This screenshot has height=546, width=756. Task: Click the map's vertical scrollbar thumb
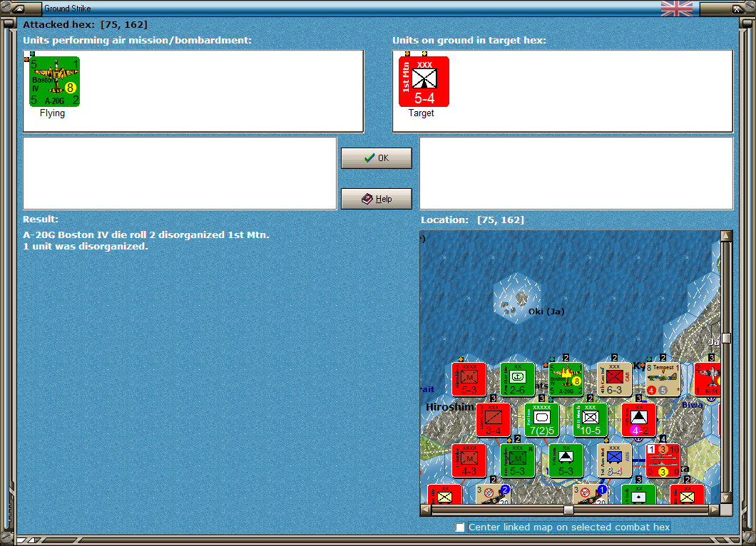click(726, 338)
